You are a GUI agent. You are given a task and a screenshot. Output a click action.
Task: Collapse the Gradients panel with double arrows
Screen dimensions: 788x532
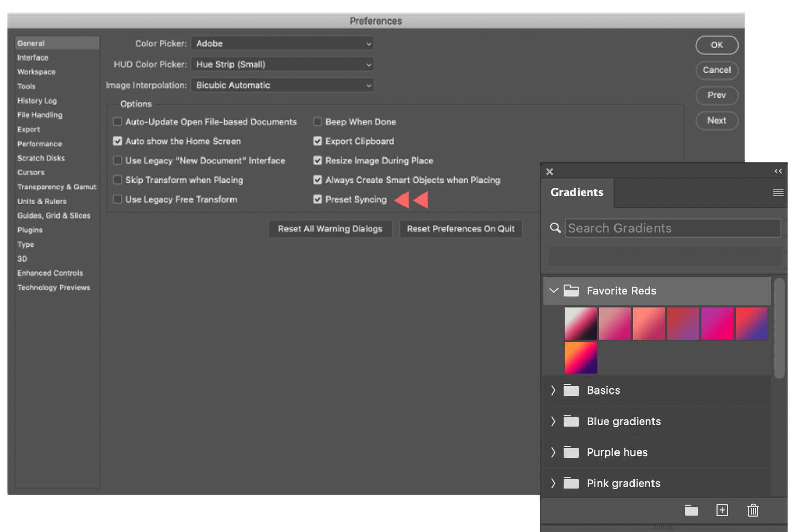click(778, 171)
